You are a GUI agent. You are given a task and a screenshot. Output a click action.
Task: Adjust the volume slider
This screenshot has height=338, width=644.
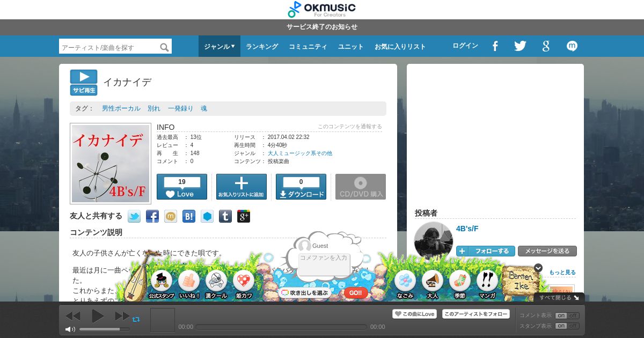(105, 329)
